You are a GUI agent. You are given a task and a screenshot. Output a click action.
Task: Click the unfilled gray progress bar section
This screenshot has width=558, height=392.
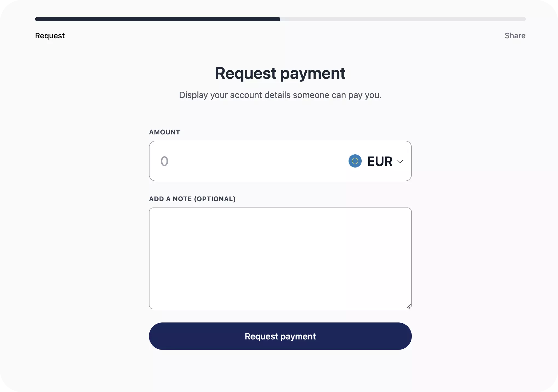402,19
